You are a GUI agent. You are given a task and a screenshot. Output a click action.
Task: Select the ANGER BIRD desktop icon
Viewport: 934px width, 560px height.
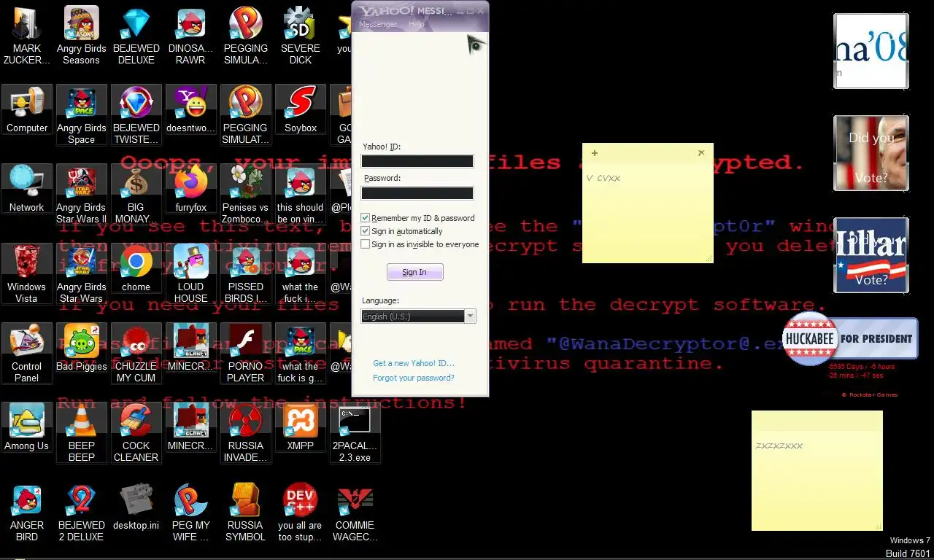coord(27,512)
